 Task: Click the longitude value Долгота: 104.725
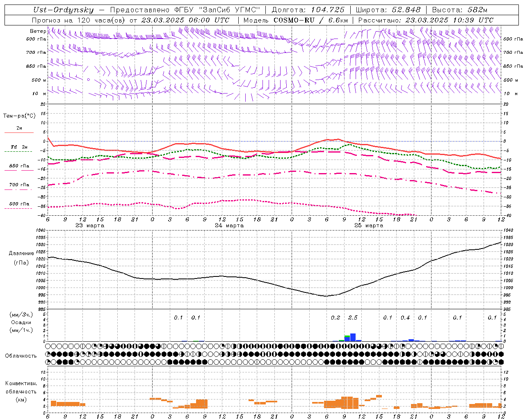click(308, 10)
